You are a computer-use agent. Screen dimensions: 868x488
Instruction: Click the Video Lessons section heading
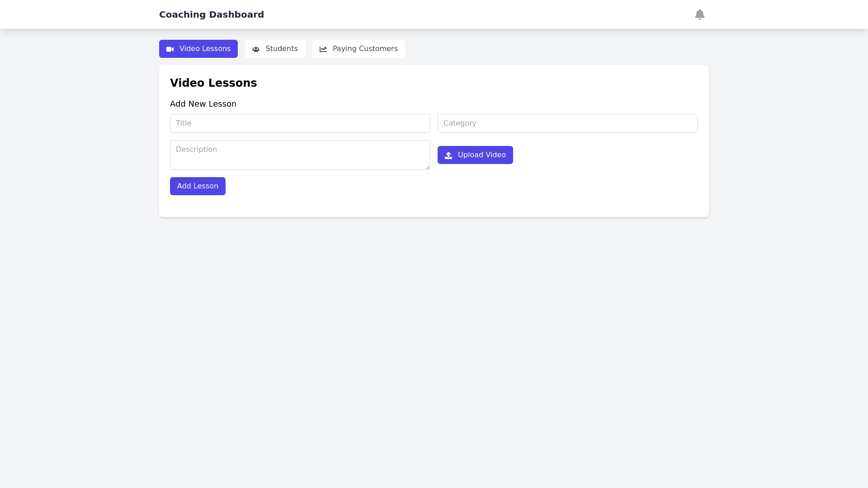click(x=213, y=83)
